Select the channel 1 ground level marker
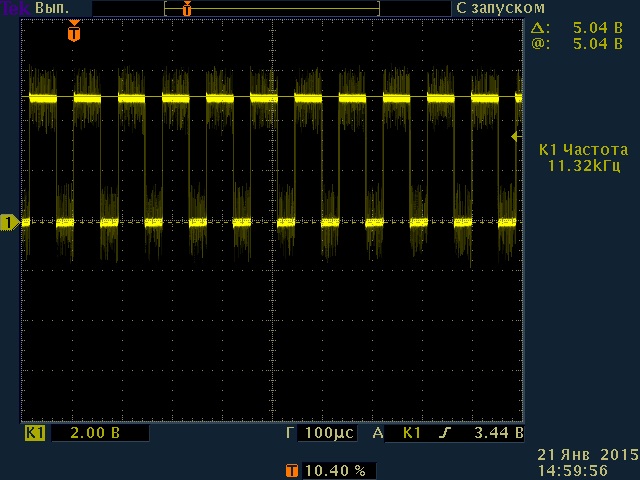This screenshot has height=480, width=640. click(x=10, y=222)
